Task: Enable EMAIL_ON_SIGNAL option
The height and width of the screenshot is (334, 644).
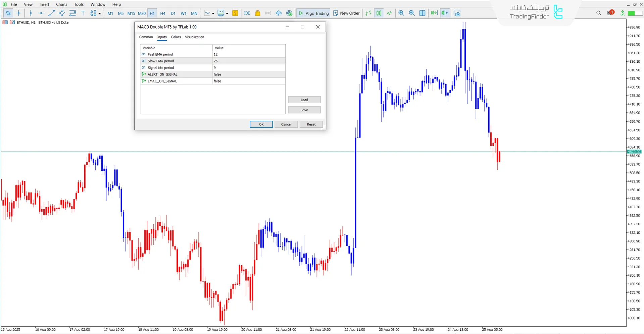Action: coord(248,81)
